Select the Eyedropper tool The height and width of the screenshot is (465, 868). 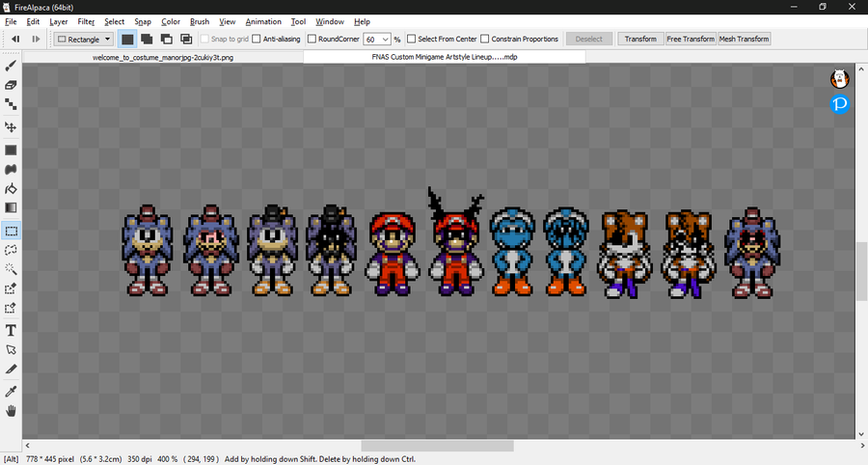click(11, 392)
